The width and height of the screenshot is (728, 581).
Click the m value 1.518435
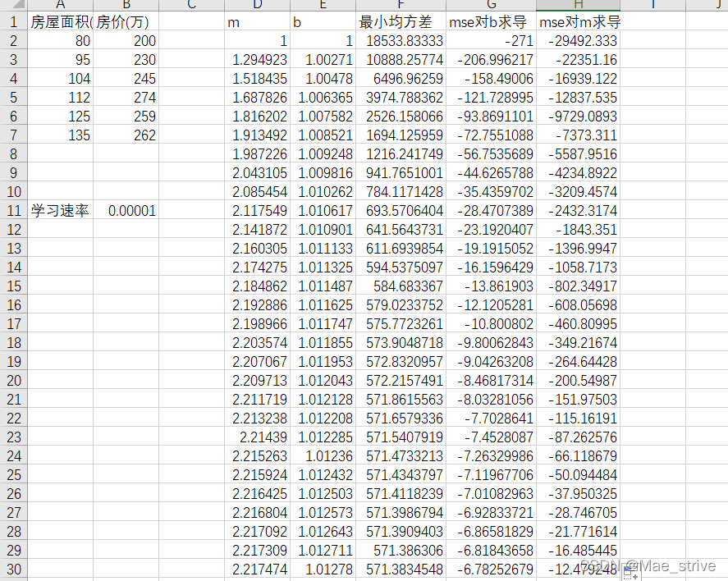258,79
